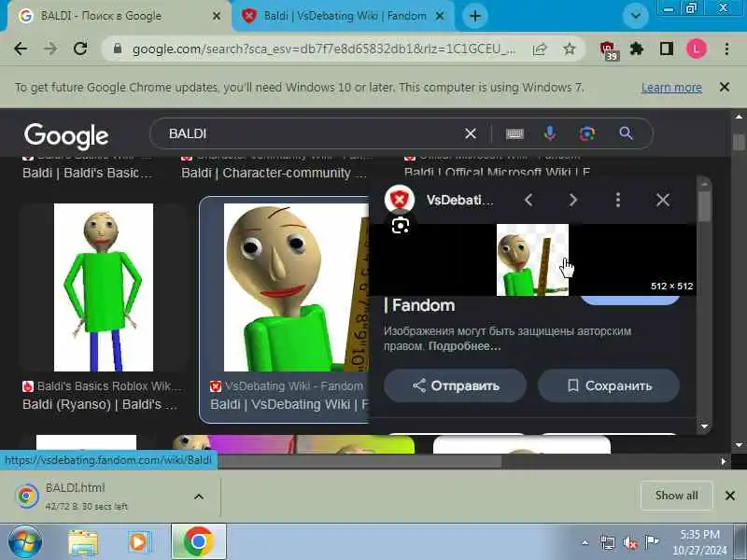This screenshot has height=560, width=747.
Task: Open the network status tray icon
Action: coord(608,542)
